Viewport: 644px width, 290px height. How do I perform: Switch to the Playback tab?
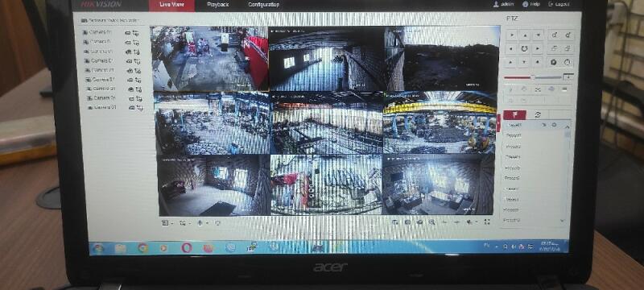[217, 5]
